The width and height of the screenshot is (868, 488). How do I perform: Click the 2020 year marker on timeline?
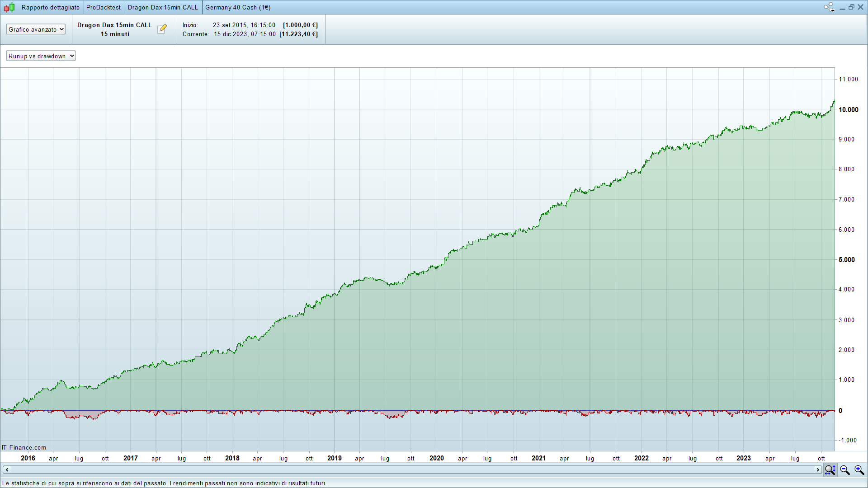pos(436,458)
